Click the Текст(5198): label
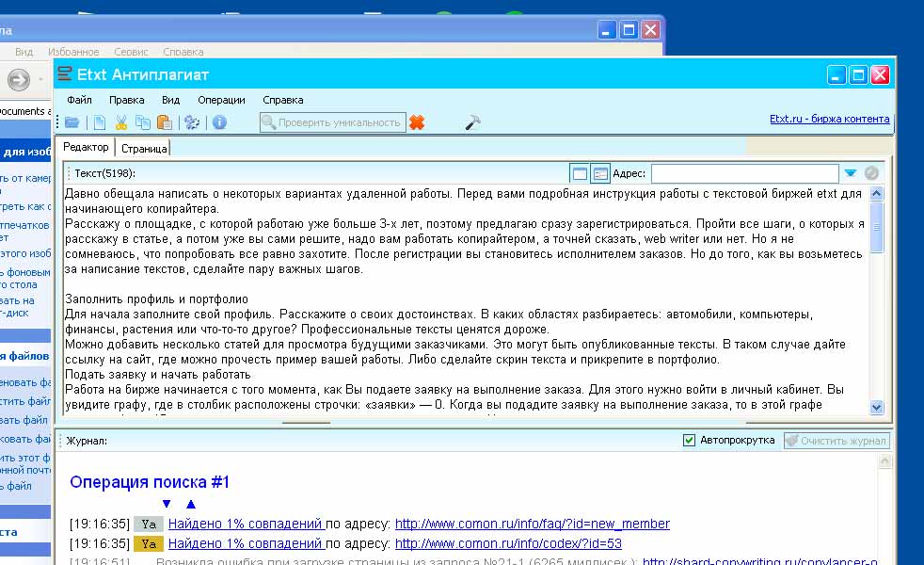The width and height of the screenshot is (924, 565). coord(104,173)
